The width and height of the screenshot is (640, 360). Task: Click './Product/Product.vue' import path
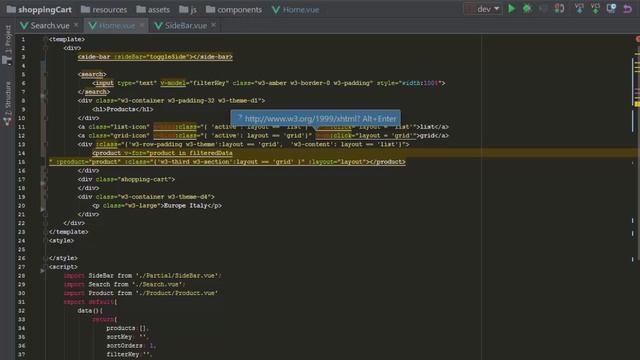tap(177, 293)
